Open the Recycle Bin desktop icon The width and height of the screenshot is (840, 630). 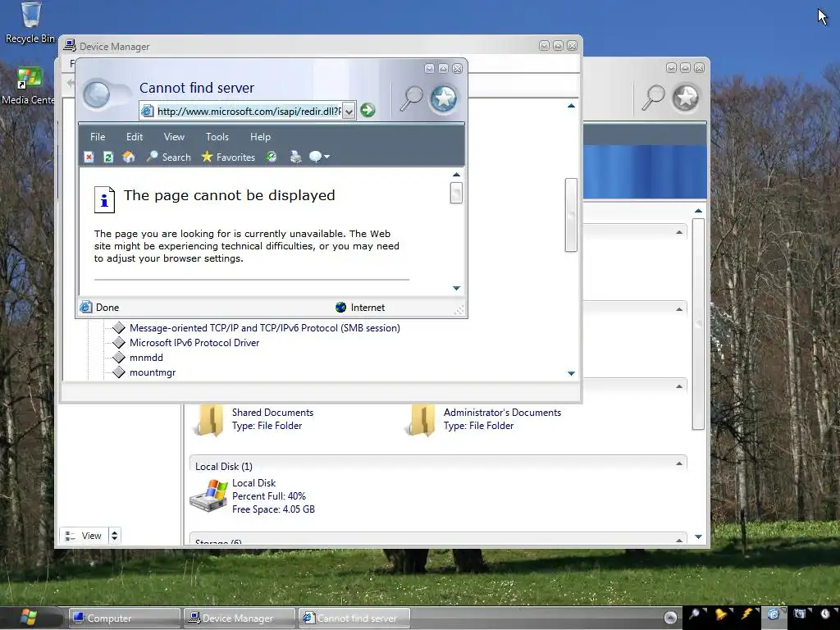click(x=30, y=22)
